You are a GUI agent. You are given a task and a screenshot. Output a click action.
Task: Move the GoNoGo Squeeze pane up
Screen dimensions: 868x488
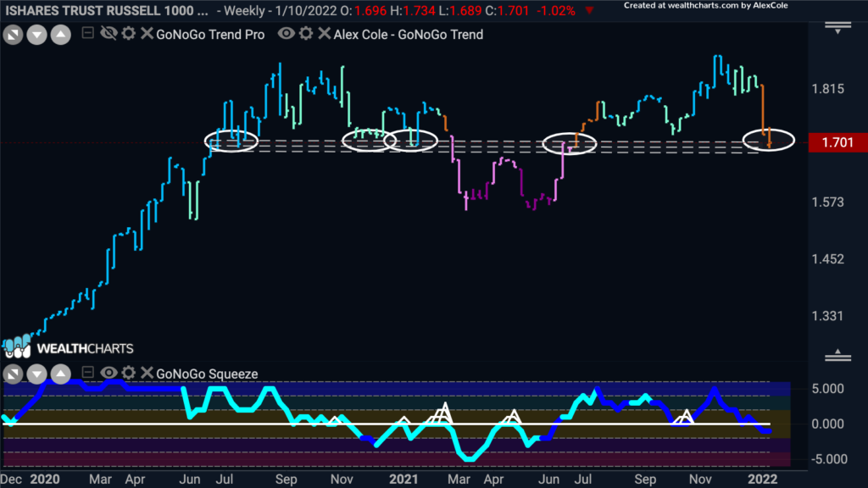click(x=61, y=374)
